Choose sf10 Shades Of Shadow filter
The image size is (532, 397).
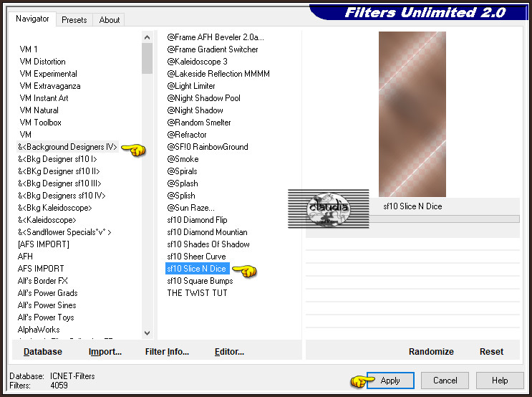pyautogui.click(x=208, y=244)
